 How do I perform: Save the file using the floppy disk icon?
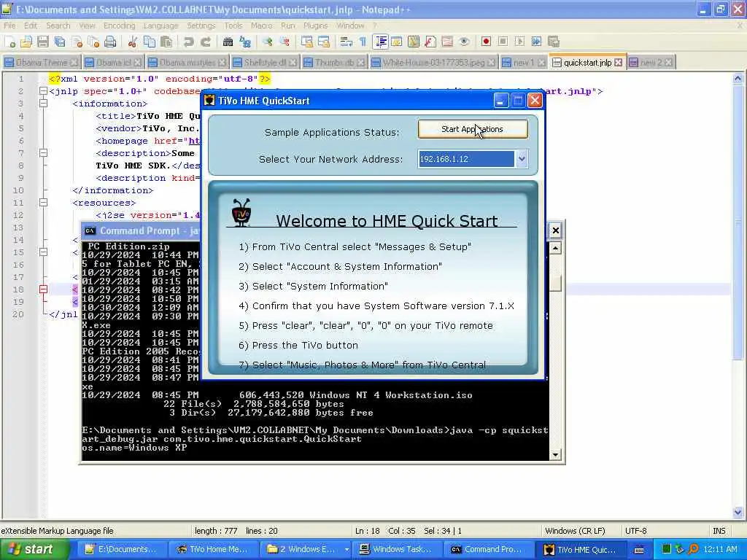pyautogui.click(x=43, y=42)
